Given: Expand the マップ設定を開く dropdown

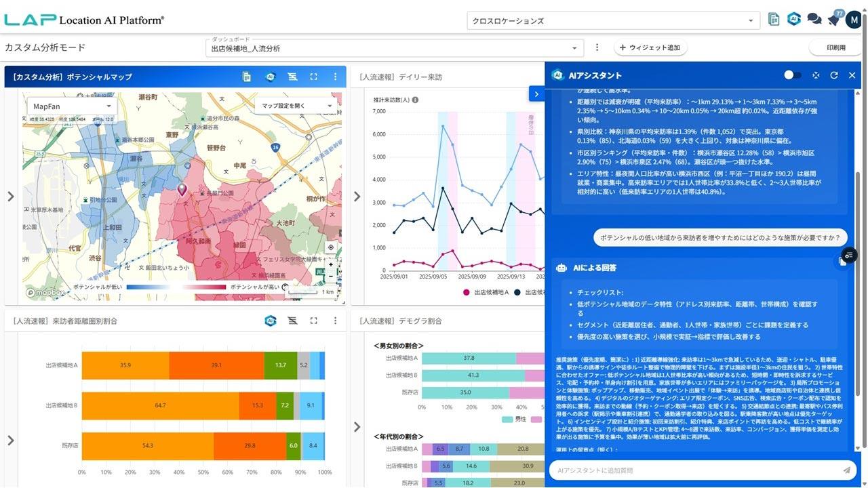Looking at the screenshot, I should point(297,106).
